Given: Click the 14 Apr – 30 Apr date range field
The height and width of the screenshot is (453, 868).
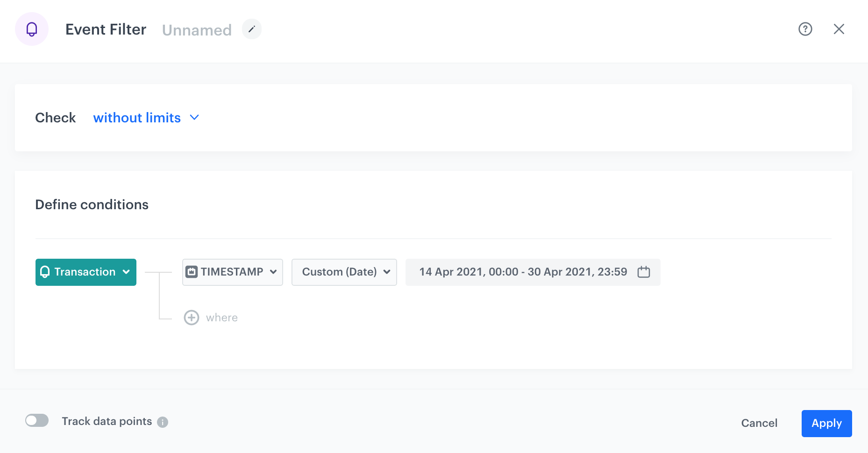Looking at the screenshot, I should coord(523,272).
